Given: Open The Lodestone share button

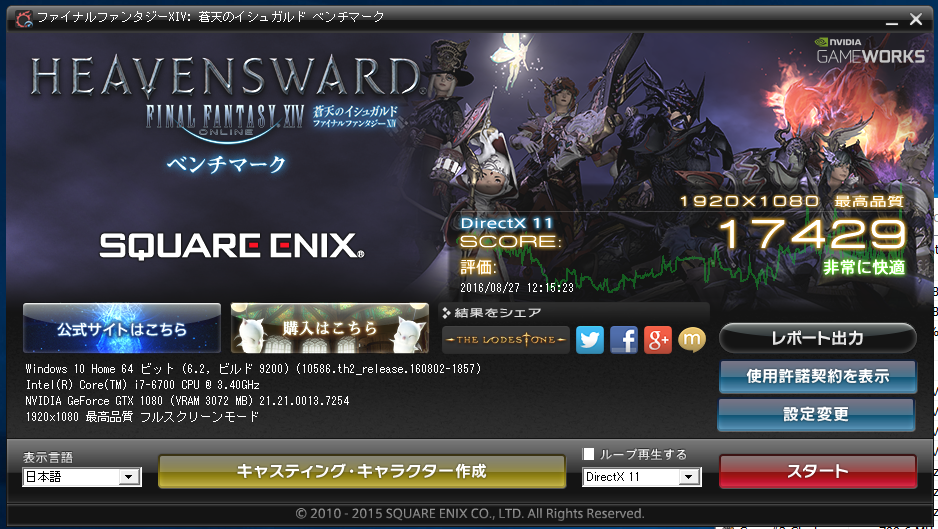Looking at the screenshot, I should tap(505, 340).
